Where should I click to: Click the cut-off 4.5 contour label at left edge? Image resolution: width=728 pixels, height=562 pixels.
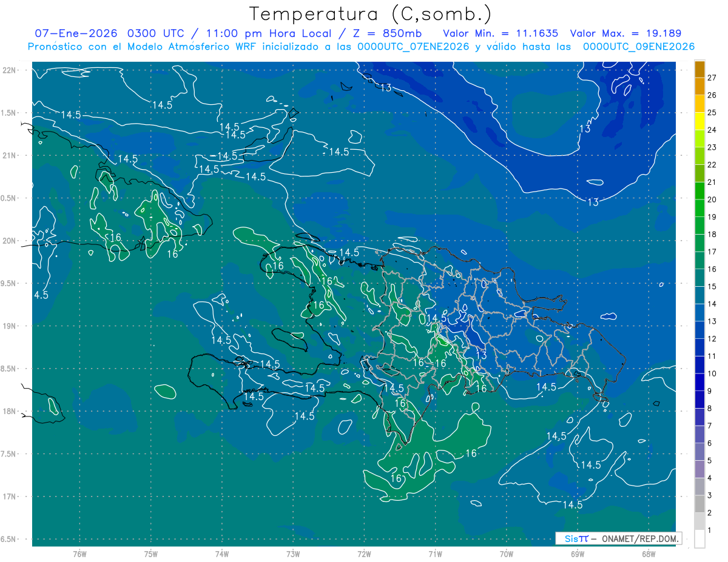41,295
